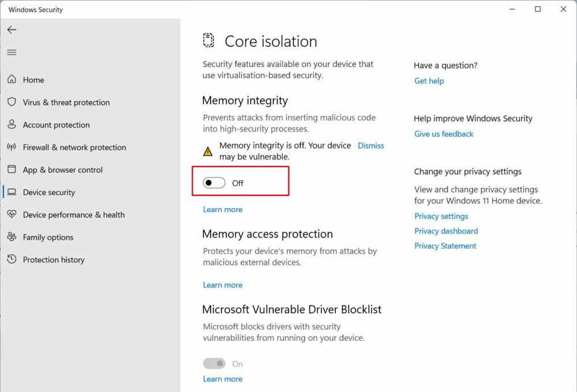The width and height of the screenshot is (577, 392).
Task: Click Learn more under Memory integrity
Action: click(x=223, y=209)
